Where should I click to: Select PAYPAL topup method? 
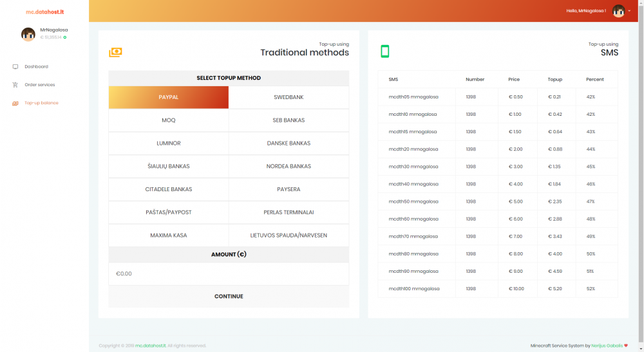[168, 97]
